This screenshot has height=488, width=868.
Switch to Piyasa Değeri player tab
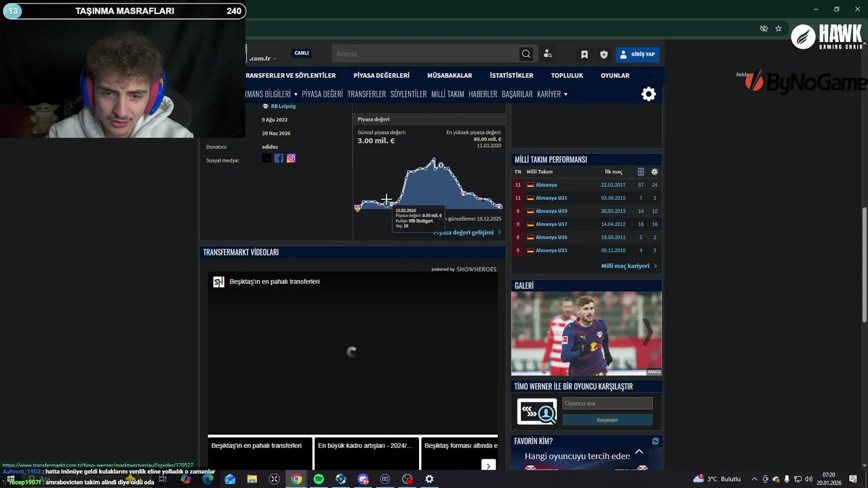point(322,94)
